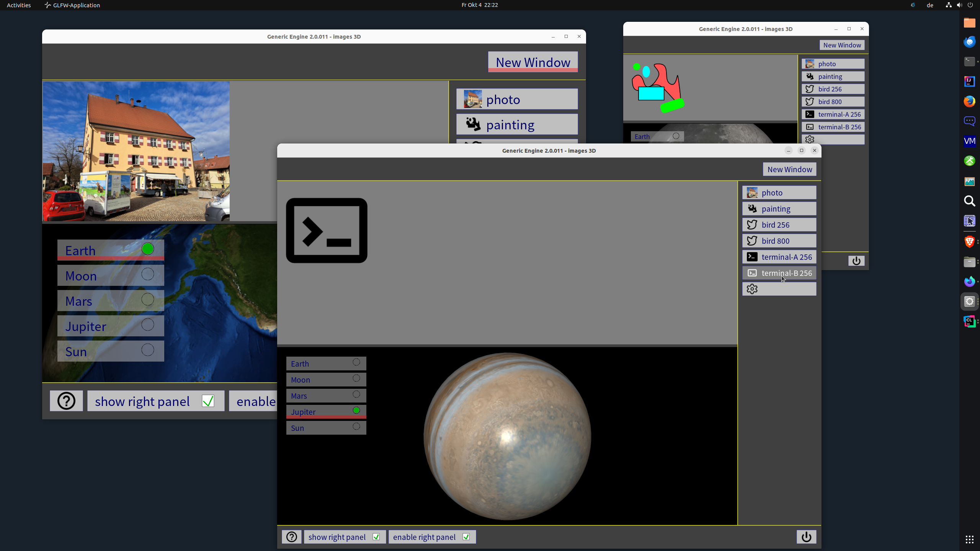
Task: Toggle enable right panel checkbox
Action: click(466, 537)
